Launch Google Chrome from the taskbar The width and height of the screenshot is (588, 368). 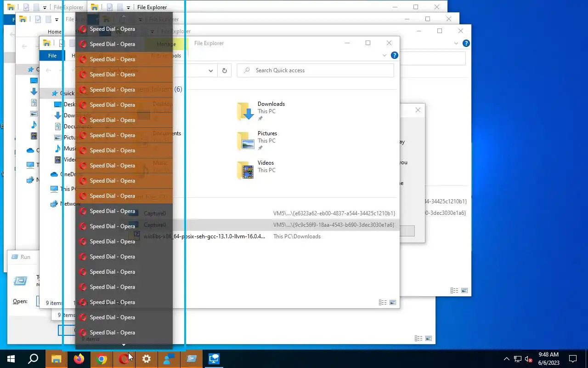pos(102,359)
